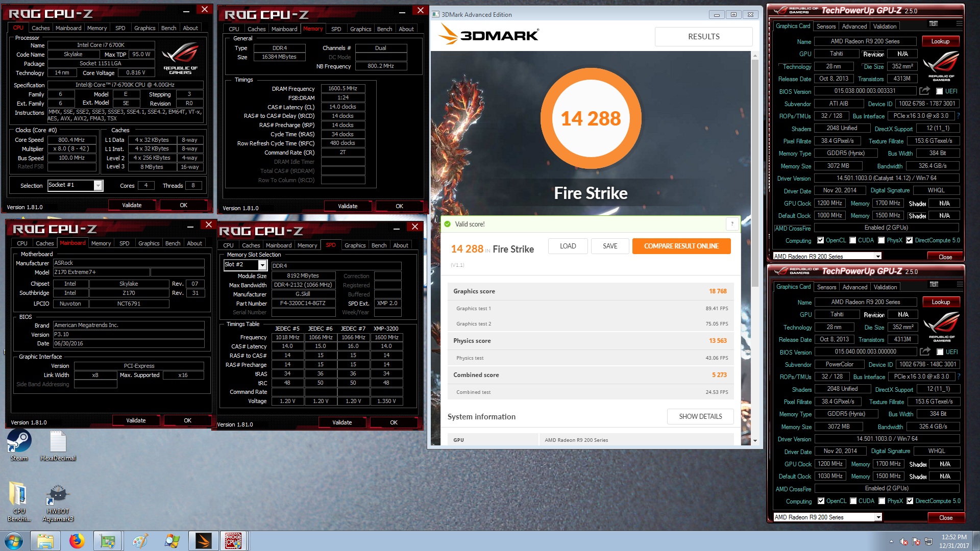Click bus interface question mark in top GPU-Z
The image size is (980, 551).
(959, 116)
